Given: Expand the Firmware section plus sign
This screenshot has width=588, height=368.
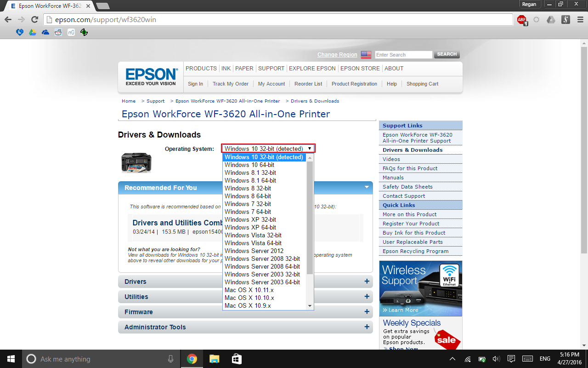Looking at the screenshot, I should coord(367,312).
